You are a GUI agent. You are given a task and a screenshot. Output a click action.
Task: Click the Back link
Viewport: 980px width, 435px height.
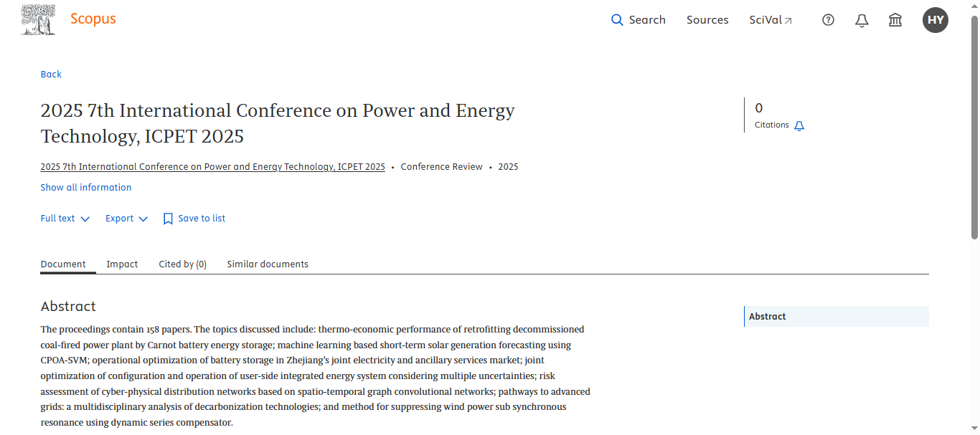tap(51, 75)
